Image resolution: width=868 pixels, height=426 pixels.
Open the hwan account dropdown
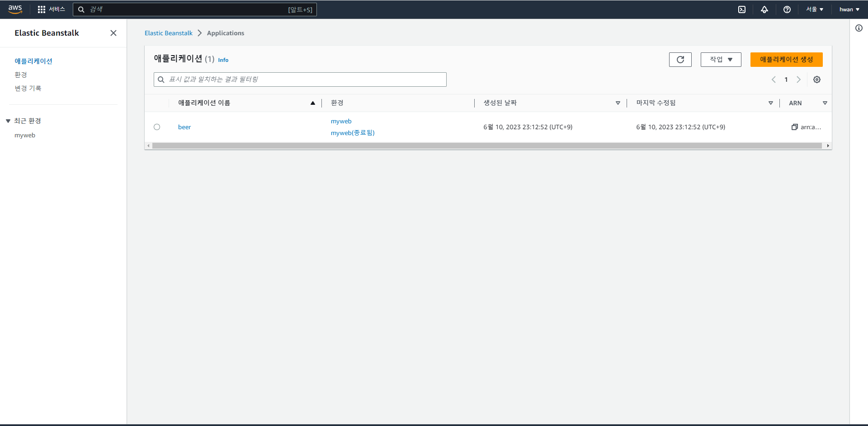[x=849, y=9]
